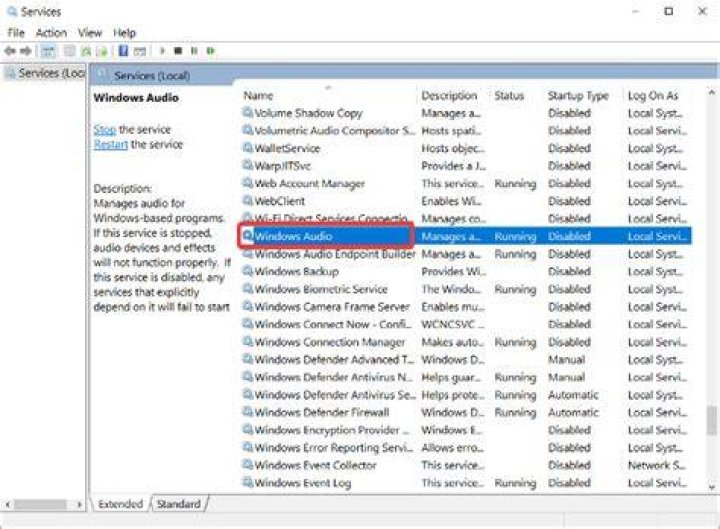Click left pane scrollbar left arrow
This screenshot has width=720, height=529.
point(7,504)
